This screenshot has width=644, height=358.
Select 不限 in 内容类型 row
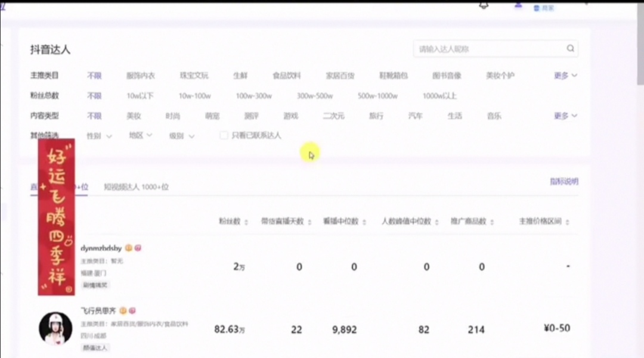pyautogui.click(x=94, y=116)
